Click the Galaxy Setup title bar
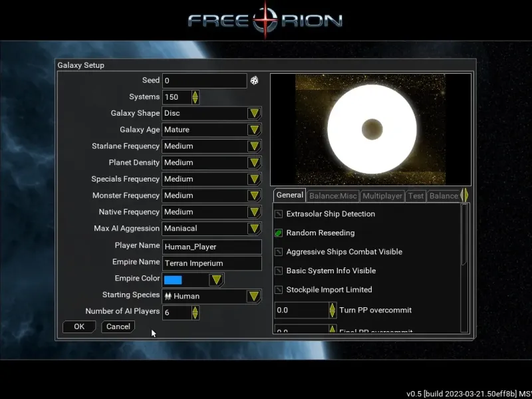Image resolution: width=532 pixels, height=399 pixels. tap(265, 65)
